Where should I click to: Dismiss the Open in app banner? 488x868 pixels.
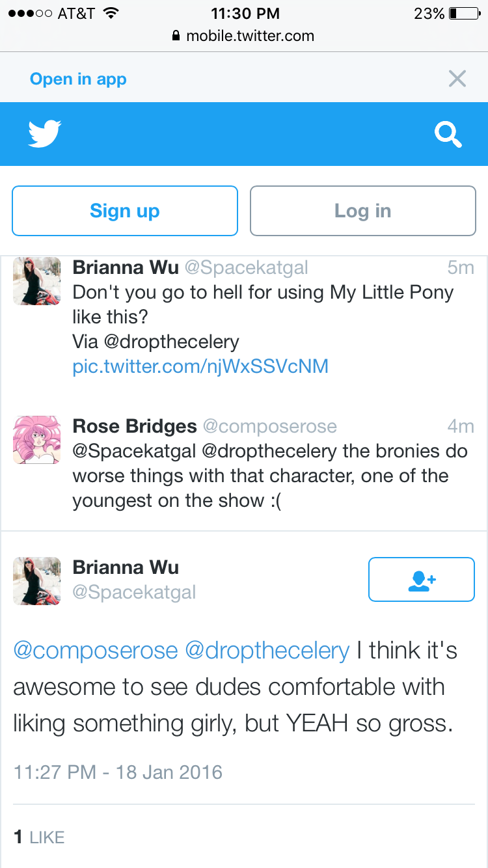[x=457, y=79]
